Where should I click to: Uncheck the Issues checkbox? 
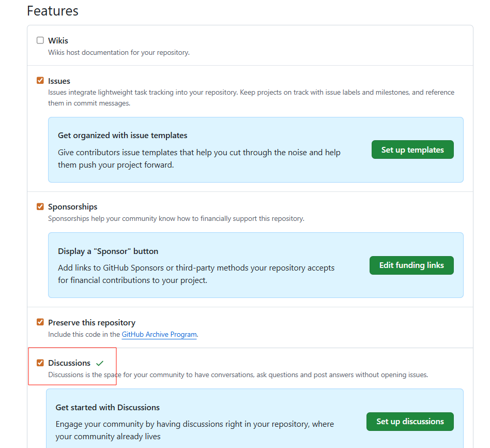40,81
